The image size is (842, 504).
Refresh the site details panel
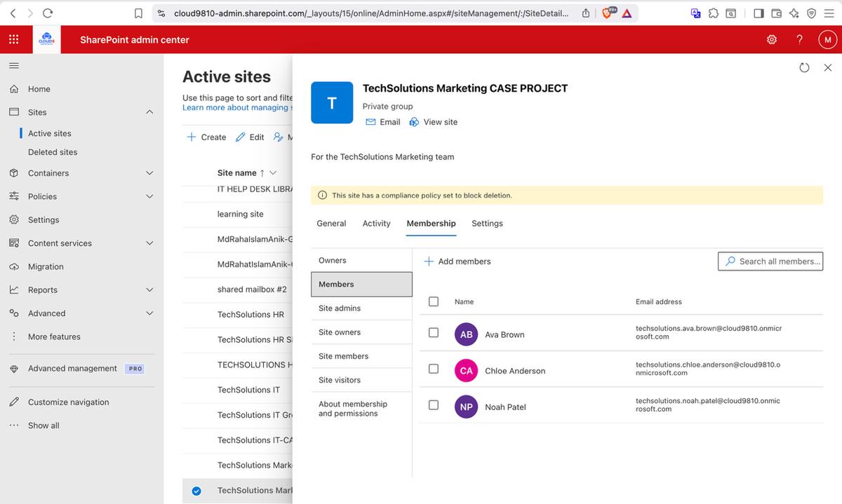pos(804,67)
